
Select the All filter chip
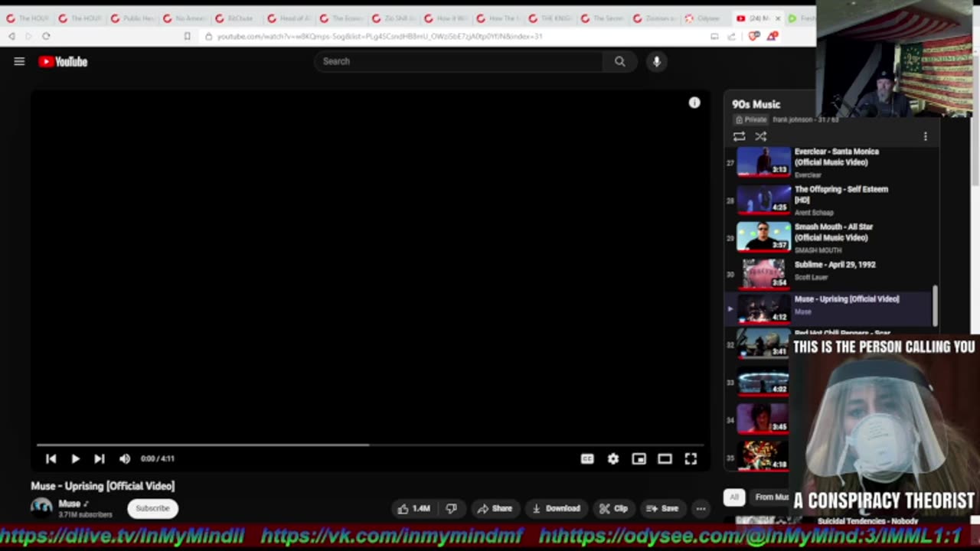(x=733, y=497)
